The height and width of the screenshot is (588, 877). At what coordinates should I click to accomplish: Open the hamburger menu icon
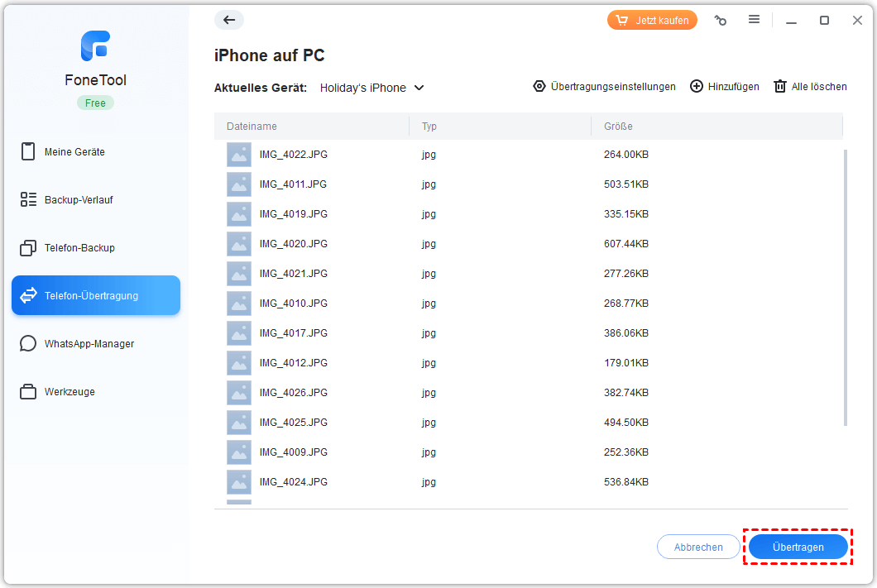pyautogui.click(x=754, y=20)
